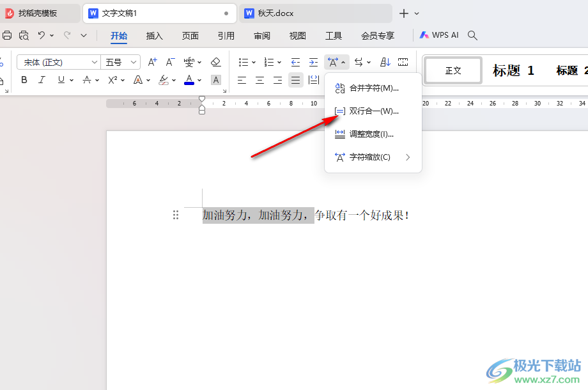Redo the last action
Screen dimensions: 588x390
pyautogui.click(x=67, y=35)
